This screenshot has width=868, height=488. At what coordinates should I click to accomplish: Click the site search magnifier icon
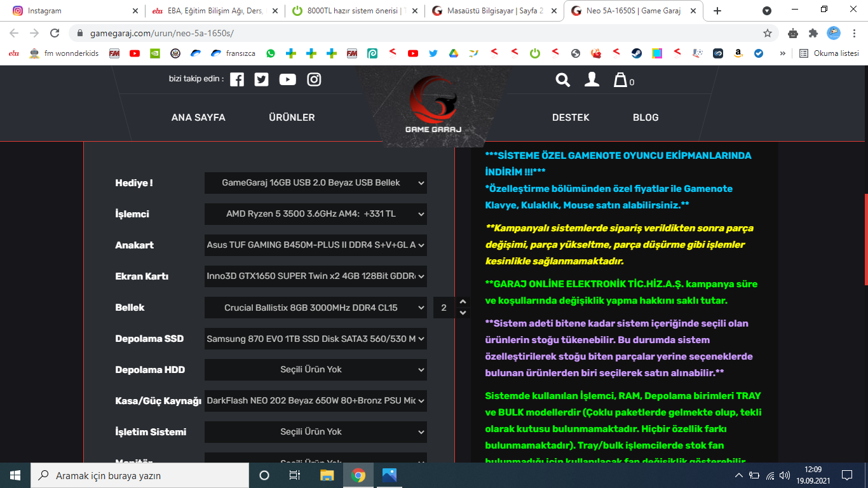(x=563, y=79)
